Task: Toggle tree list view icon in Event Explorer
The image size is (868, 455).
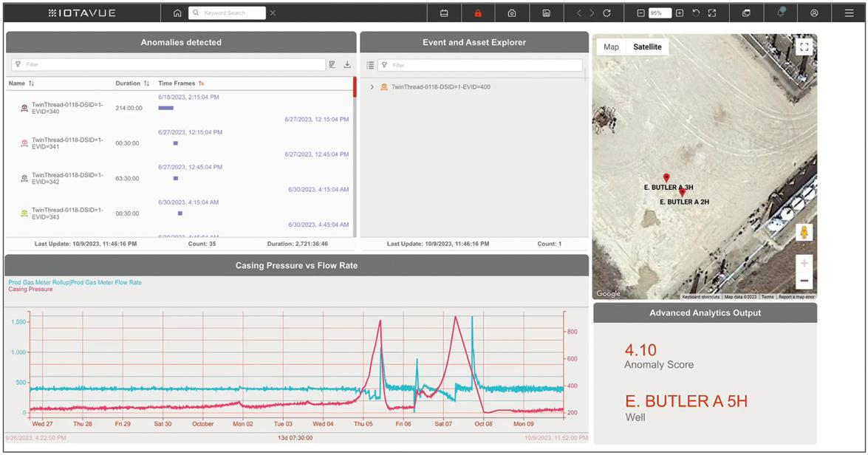Action: (370, 65)
